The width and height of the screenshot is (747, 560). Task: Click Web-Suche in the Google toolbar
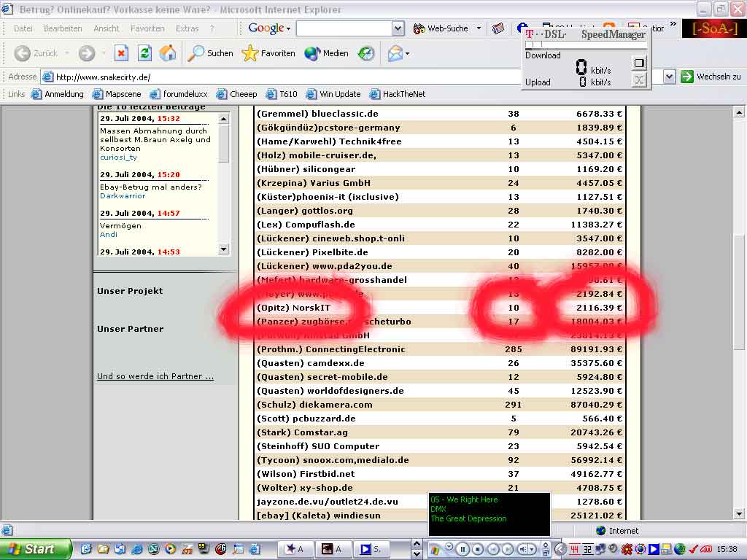point(441,28)
